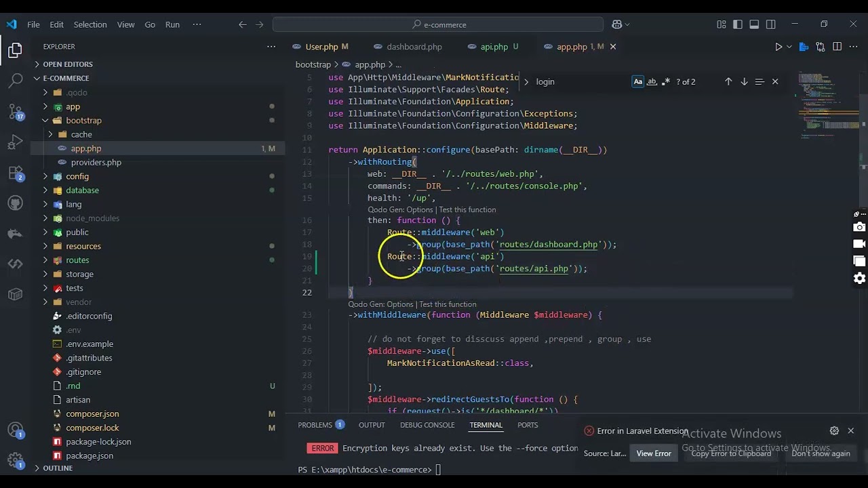Switch to the dashboard.php tab
The width and height of the screenshot is (868, 488).
(x=414, y=47)
